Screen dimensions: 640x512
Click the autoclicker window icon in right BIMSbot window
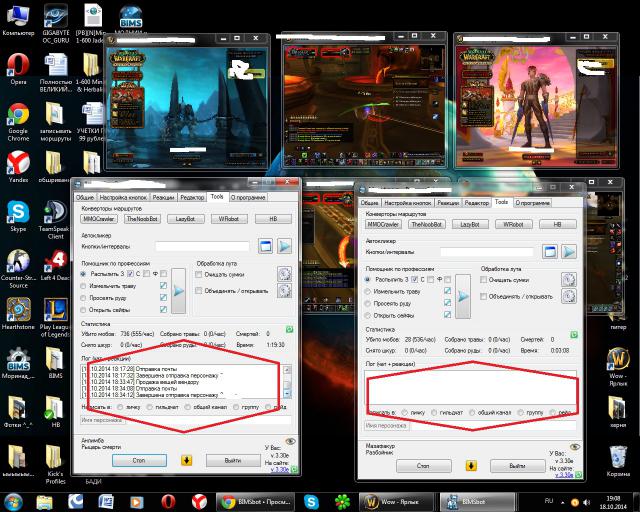[x=548, y=250]
